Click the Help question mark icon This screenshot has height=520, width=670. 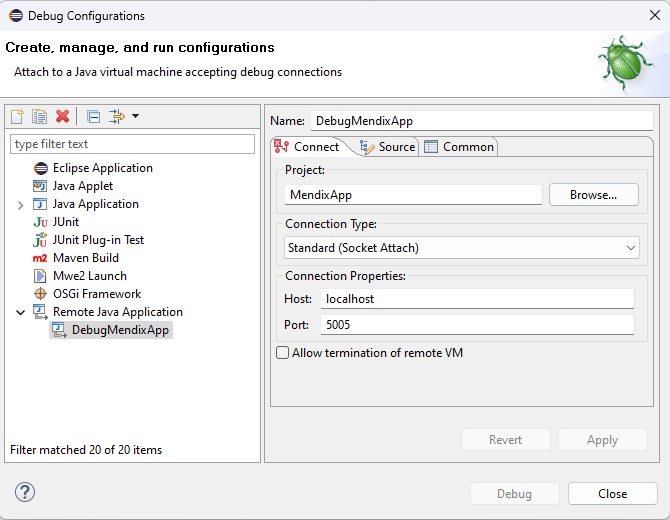pyautogui.click(x=25, y=492)
